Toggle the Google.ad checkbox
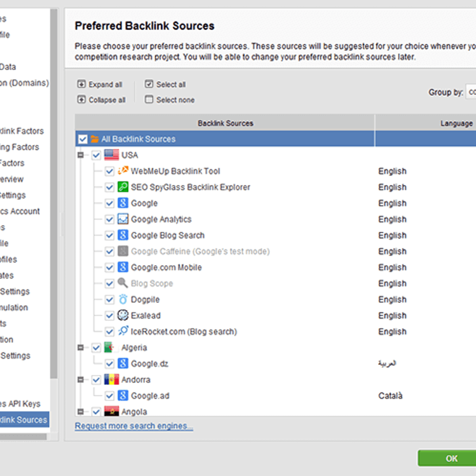476x476 pixels. [x=109, y=396]
